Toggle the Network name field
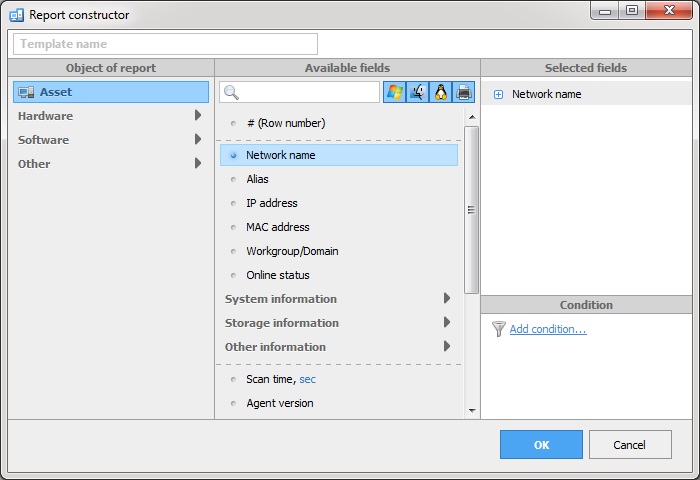Screen dimensions: 700x480 point(339,155)
